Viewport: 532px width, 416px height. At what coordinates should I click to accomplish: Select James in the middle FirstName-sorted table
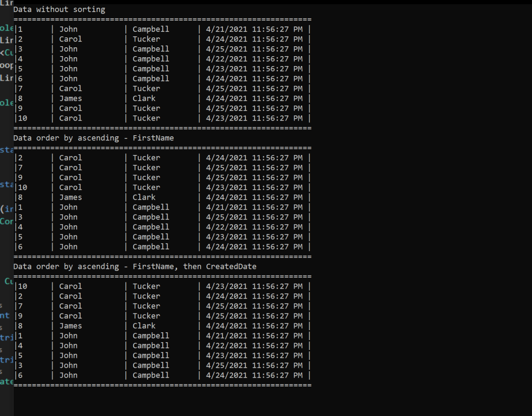(x=70, y=197)
